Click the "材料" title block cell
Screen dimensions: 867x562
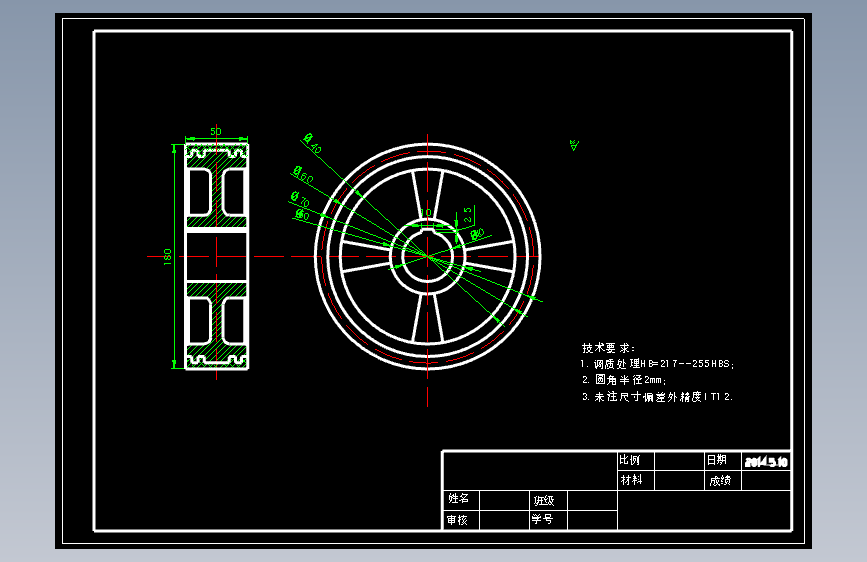[x=636, y=480]
